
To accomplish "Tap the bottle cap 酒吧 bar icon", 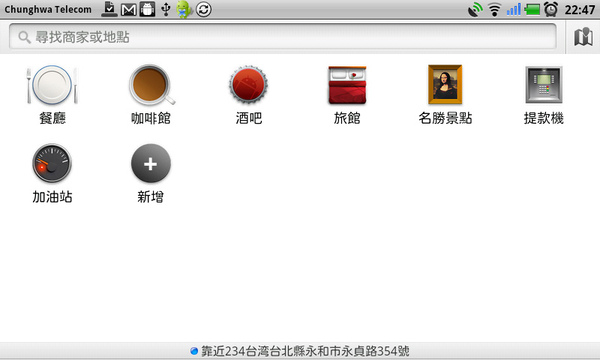I will 249,85.
